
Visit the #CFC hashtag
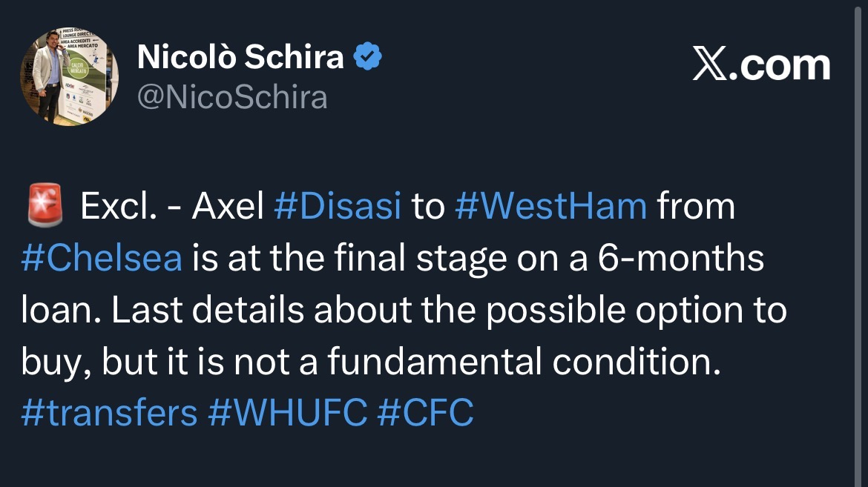pos(425,413)
